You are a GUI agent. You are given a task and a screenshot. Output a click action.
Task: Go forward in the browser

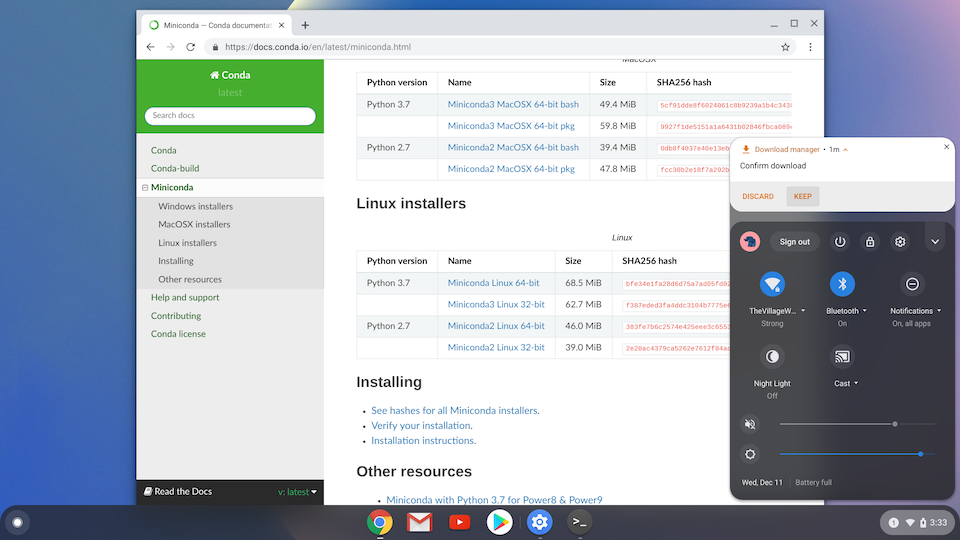(x=171, y=47)
